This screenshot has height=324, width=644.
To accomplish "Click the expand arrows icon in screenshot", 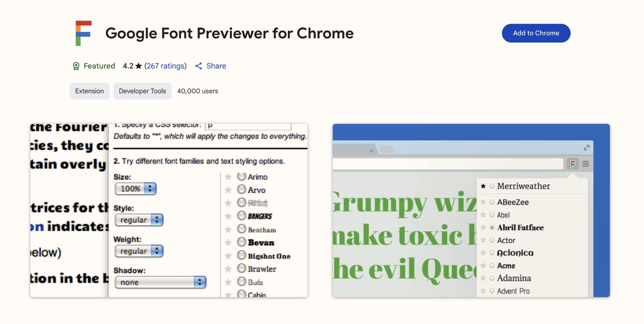I will (586, 148).
